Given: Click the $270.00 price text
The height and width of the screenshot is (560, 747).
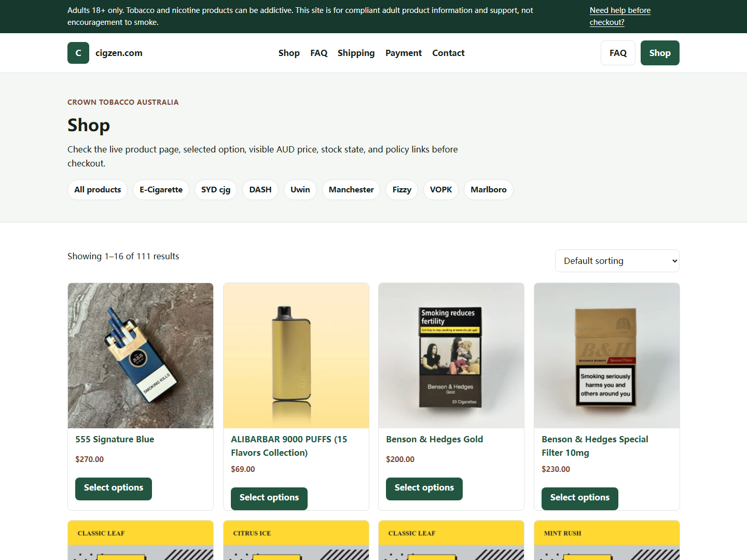Looking at the screenshot, I should coord(89,459).
